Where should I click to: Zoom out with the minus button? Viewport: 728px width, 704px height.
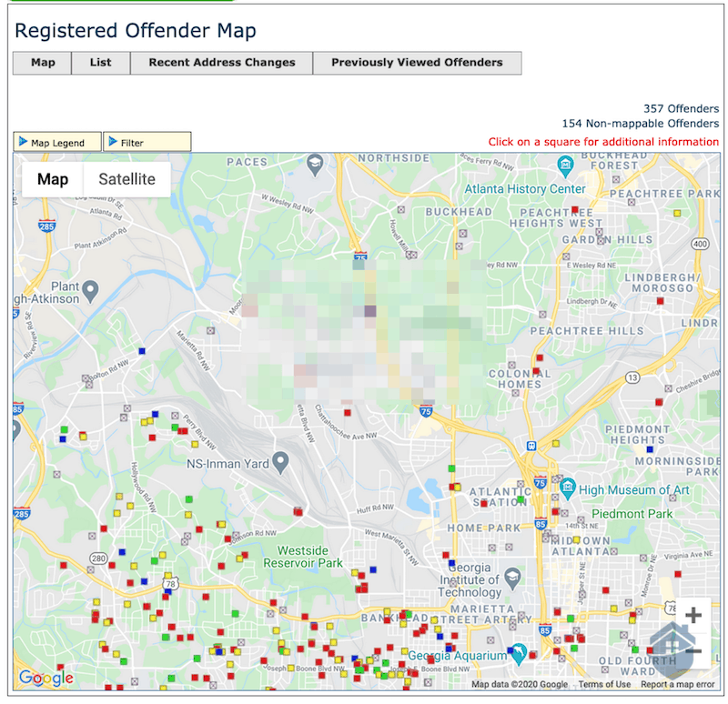pos(693,650)
